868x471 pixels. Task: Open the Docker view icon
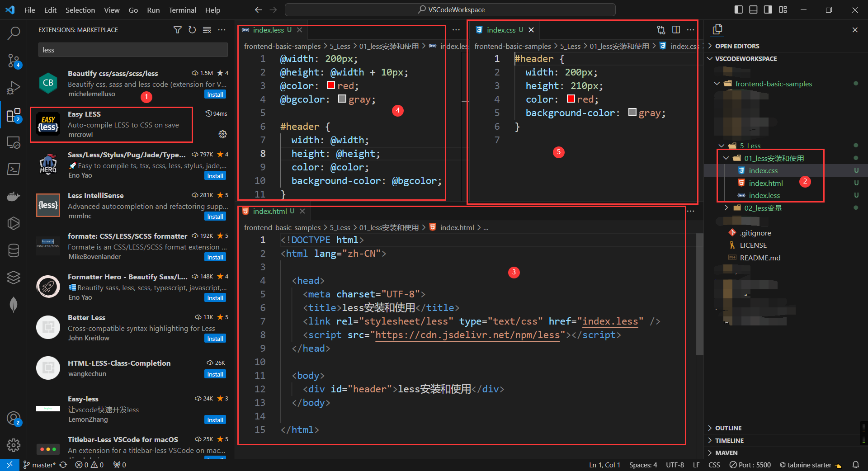point(14,197)
